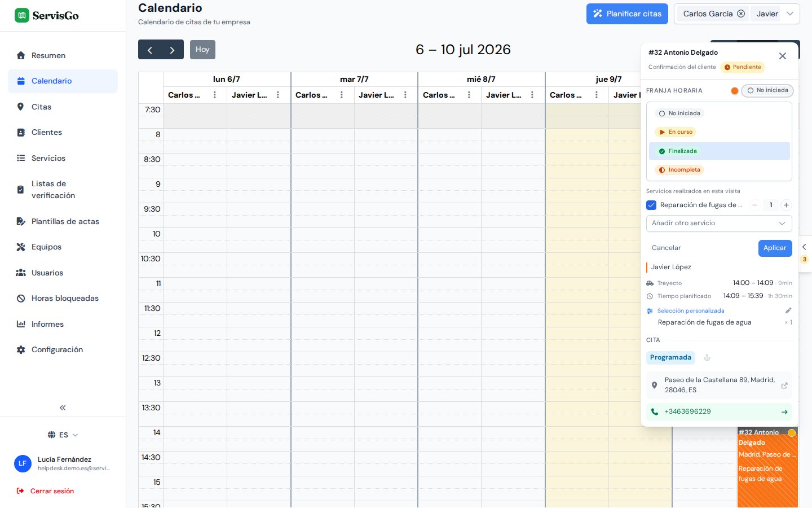
Task: Click the orange status dot beside No iniciada
Action: pyautogui.click(x=734, y=91)
